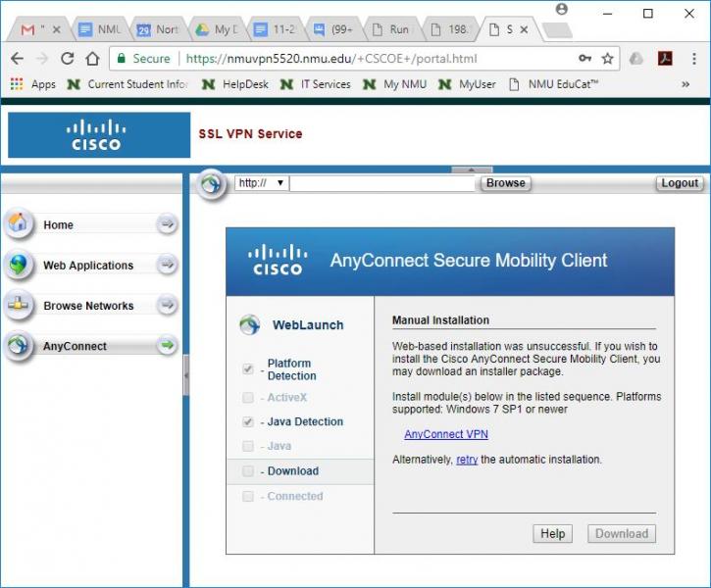Click the globe icon beside URL bar
The height and width of the screenshot is (588, 711).
point(211,184)
